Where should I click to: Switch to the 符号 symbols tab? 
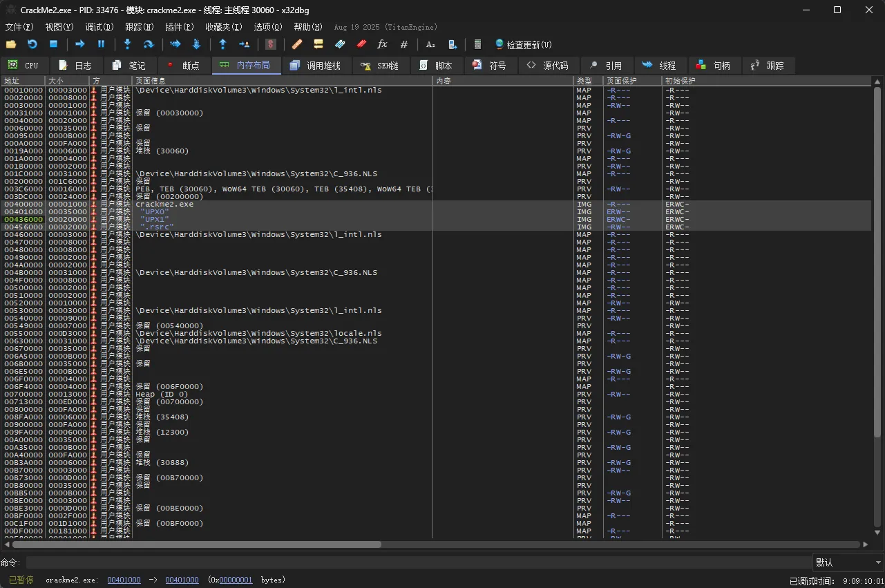coord(490,66)
